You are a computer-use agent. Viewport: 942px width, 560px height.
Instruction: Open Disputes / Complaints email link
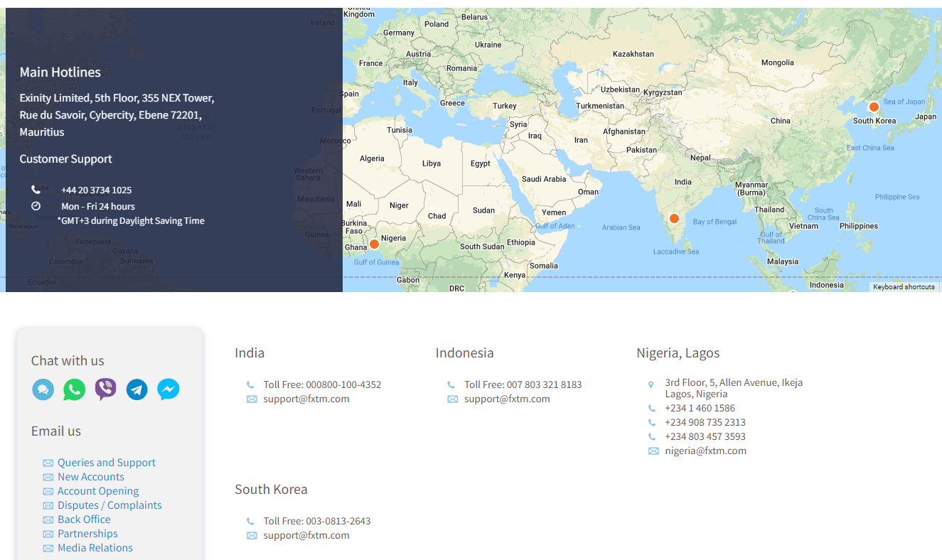point(109,505)
